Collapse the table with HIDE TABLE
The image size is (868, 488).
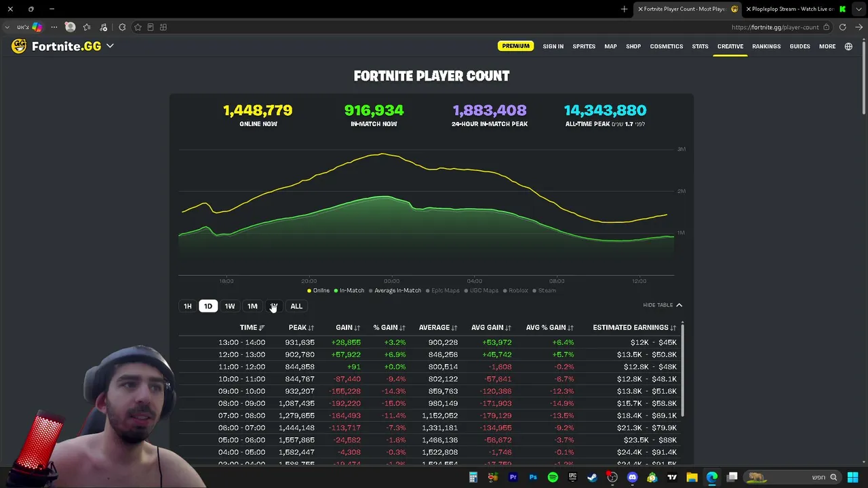(663, 305)
